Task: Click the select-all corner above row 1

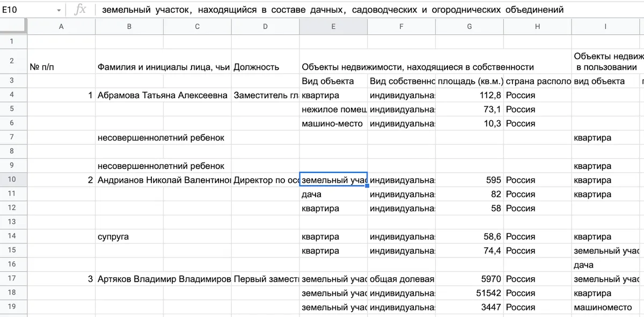Action: [x=13, y=26]
